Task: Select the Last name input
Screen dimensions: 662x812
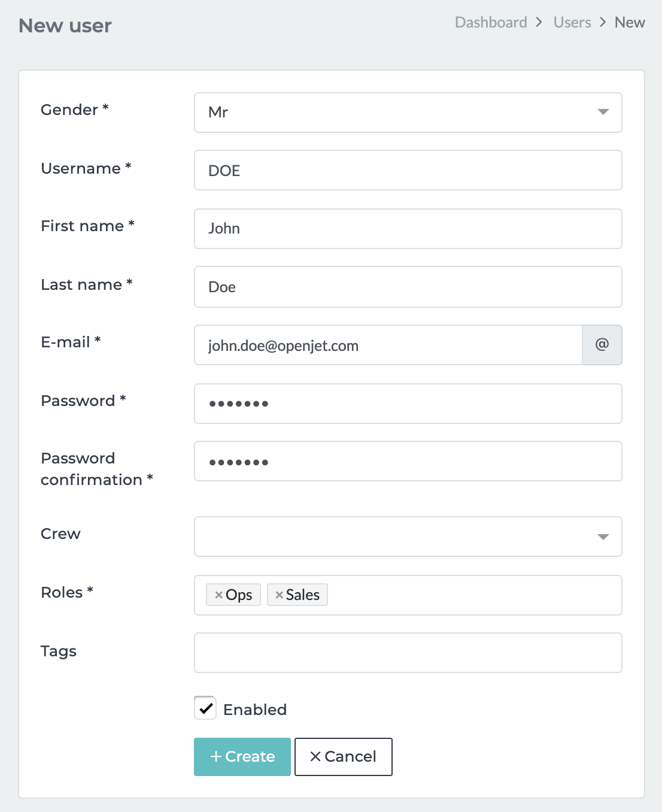Action: tap(408, 287)
